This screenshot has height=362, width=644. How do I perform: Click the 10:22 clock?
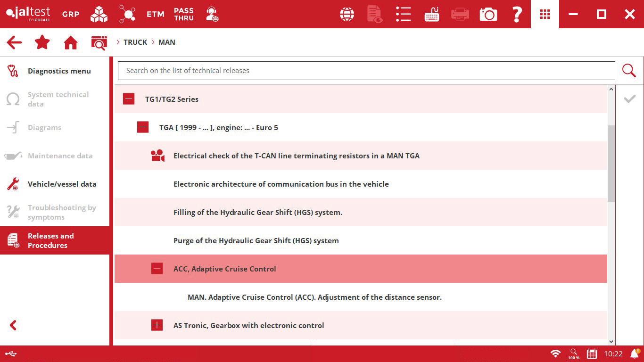coord(613,354)
